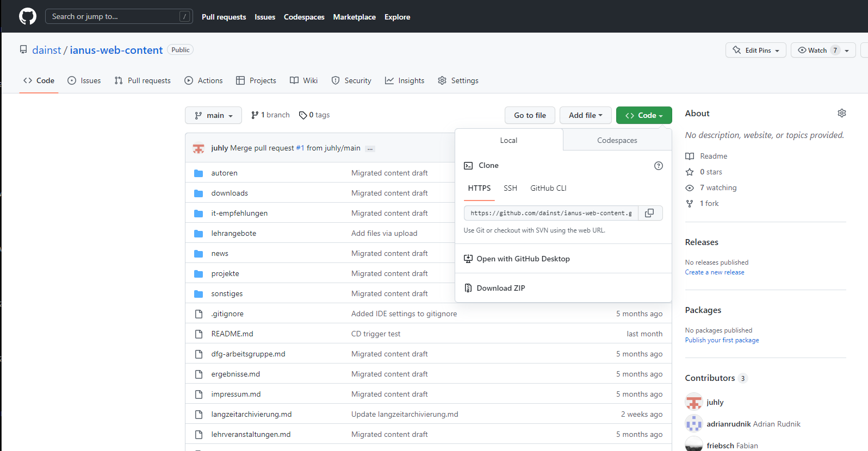Click the 0 tags link
This screenshot has height=451, width=868.
314,115
